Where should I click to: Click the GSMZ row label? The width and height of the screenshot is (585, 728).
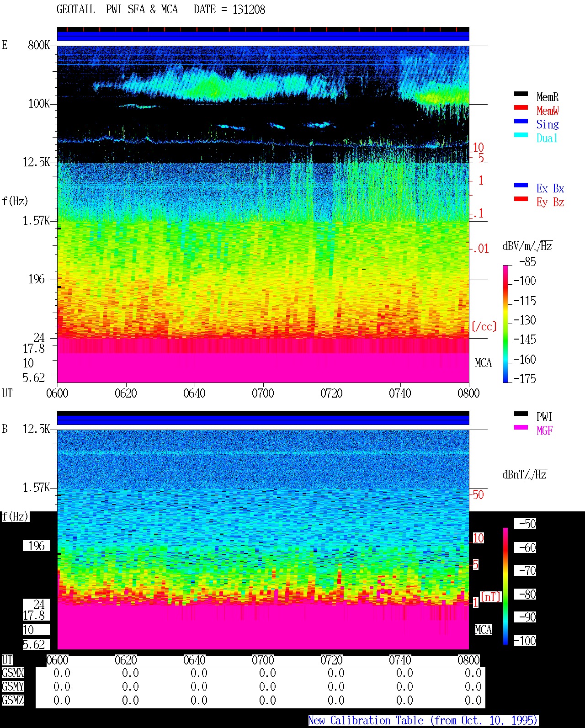coord(13,700)
